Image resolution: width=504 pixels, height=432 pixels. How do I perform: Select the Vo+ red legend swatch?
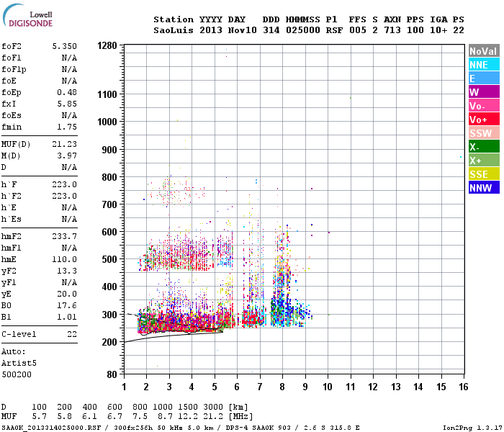[x=484, y=120]
